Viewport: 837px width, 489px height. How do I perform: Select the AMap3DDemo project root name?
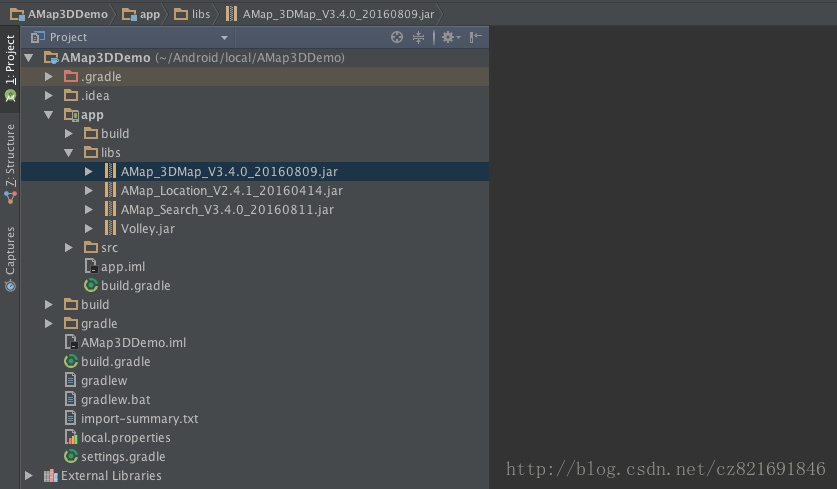106,58
